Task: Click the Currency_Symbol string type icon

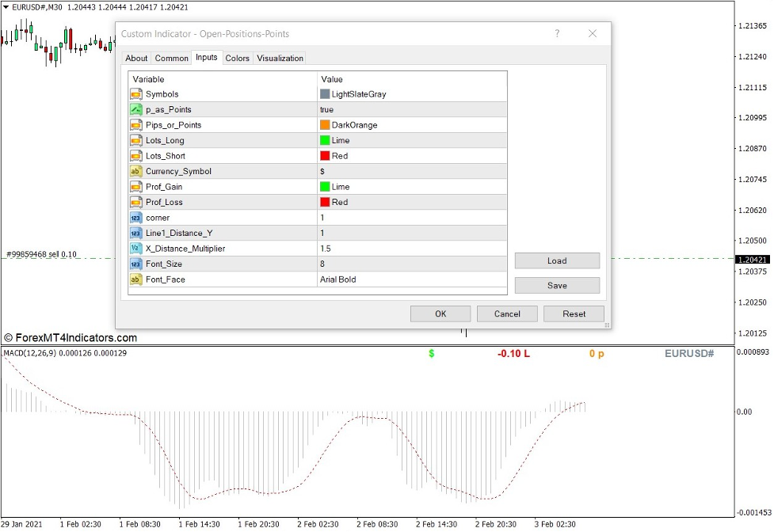Action: pyautogui.click(x=135, y=171)
